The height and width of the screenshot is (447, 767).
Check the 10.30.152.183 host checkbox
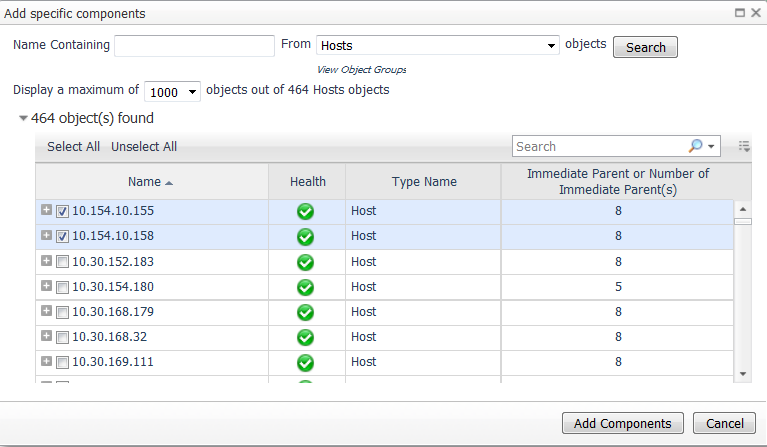click(x=62, y=262)
